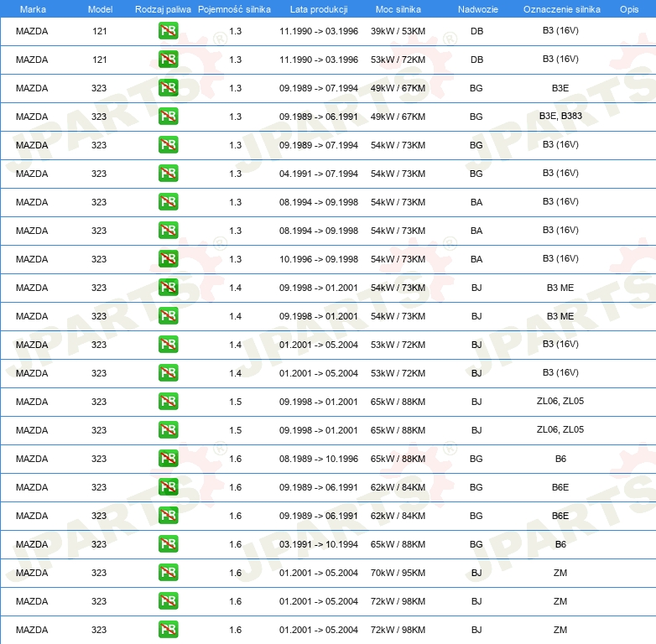Select the petrol icon in the 04.1991 -> 07.1994 row
656x644 pixels.
[x=168, y=173]
